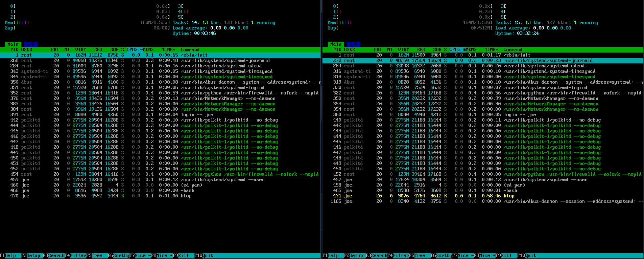The height and width of the screenshot is (259, 644).
Task: Open F6 SortBy menu in left htop
Action: coord(119,256)
